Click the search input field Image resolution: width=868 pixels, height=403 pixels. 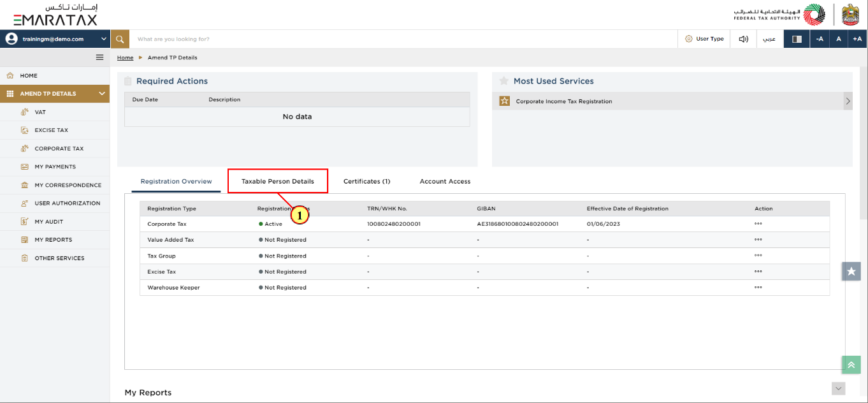tap(403, 39)
